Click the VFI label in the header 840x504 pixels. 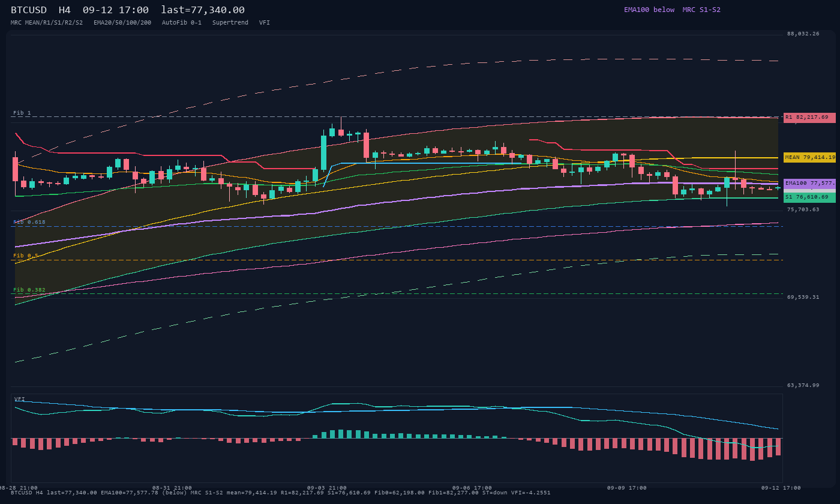[265, 23]
